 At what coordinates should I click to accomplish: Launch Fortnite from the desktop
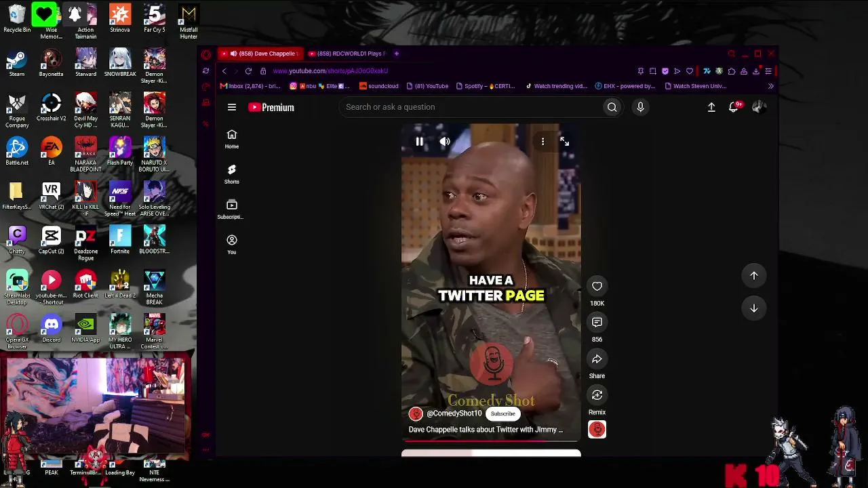(120, 240)
